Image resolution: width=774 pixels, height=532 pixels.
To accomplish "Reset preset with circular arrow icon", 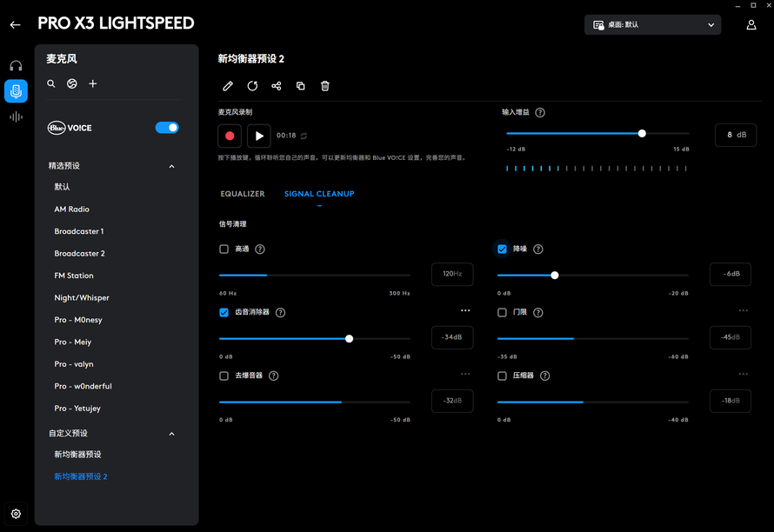I will tap(252, 86).
